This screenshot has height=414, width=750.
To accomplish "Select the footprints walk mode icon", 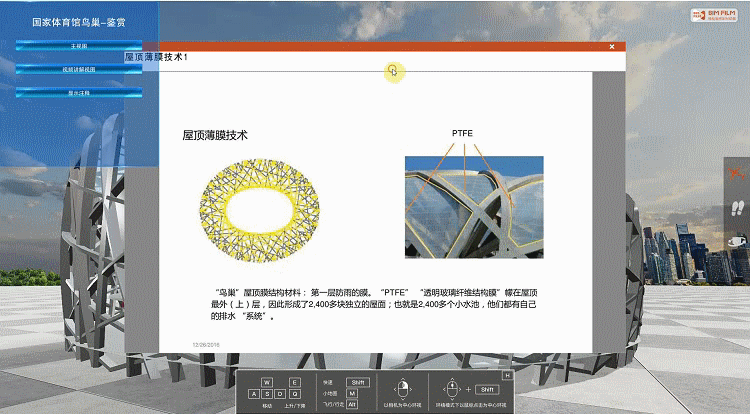I will [x=737, y=208].
